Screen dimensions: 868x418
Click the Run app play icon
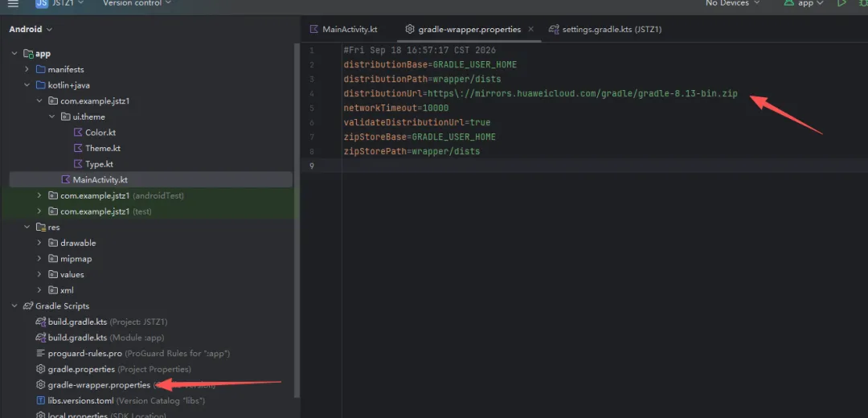tap(841, 3)
